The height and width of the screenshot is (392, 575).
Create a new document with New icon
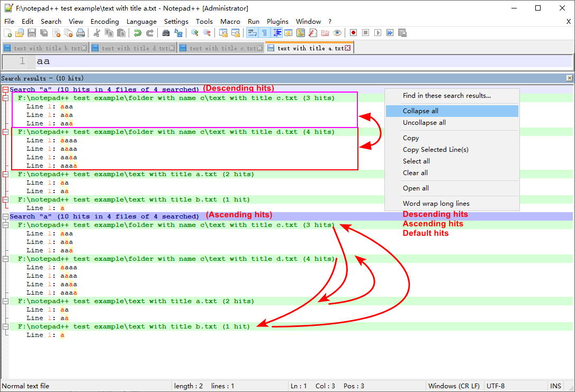point(8,33)
